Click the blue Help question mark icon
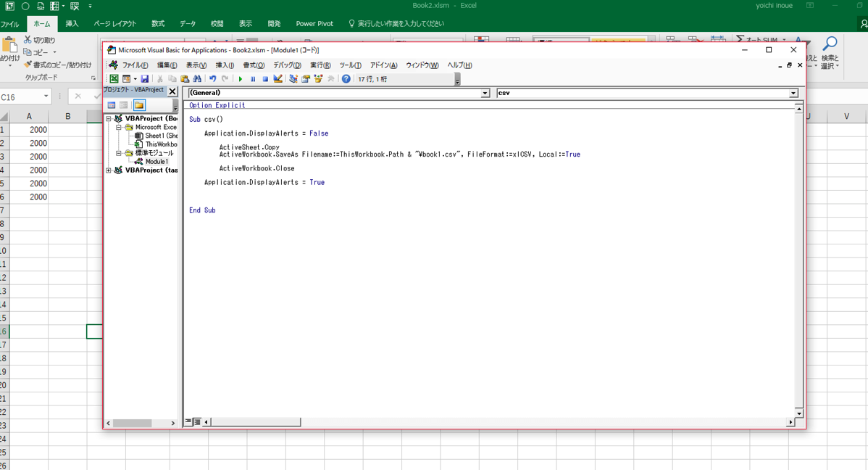 point(346,79)
